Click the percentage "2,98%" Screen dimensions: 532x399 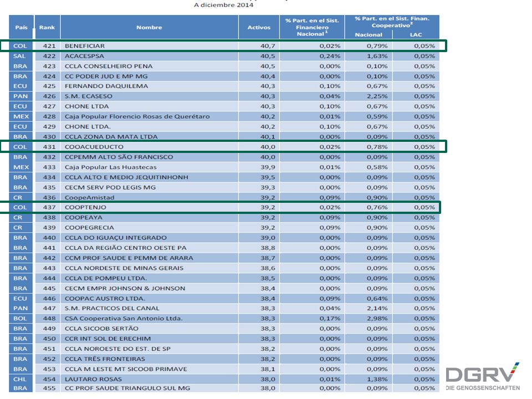(377, 319)
